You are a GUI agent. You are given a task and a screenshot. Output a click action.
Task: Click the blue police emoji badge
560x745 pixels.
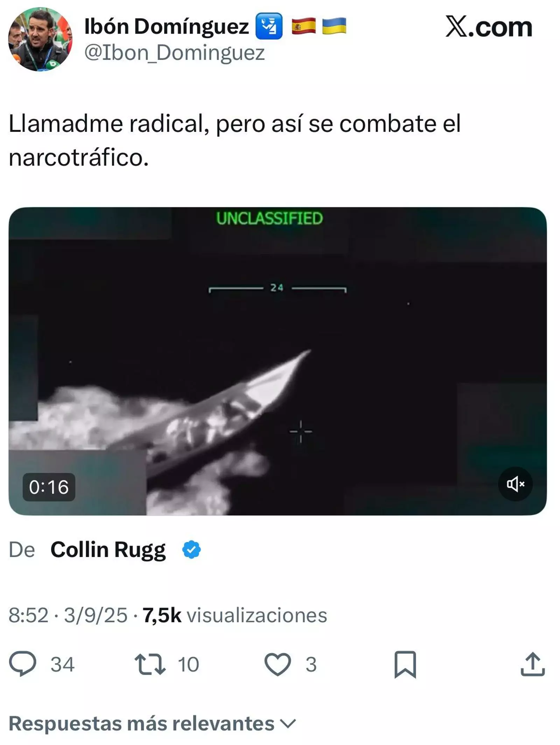pyautogui.click(x=269, y=26)
